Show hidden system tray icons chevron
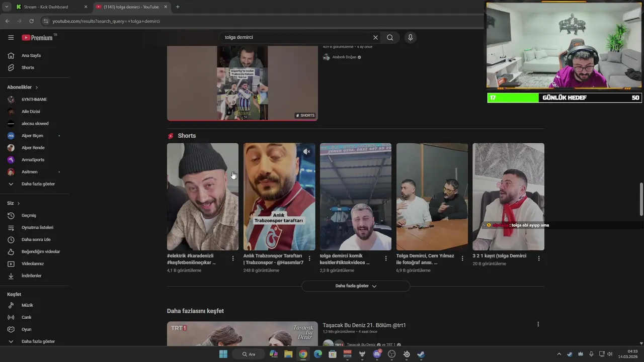 [558, 354]
